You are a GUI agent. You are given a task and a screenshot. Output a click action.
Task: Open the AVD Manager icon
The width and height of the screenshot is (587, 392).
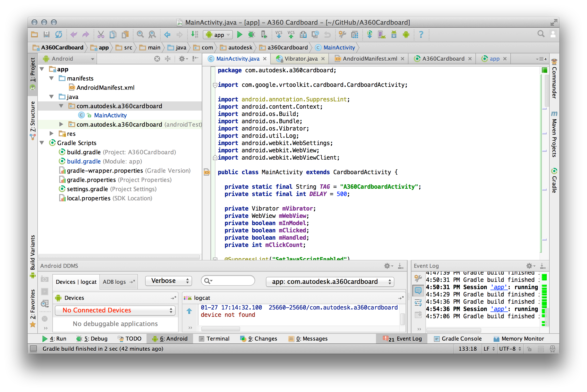382,34
